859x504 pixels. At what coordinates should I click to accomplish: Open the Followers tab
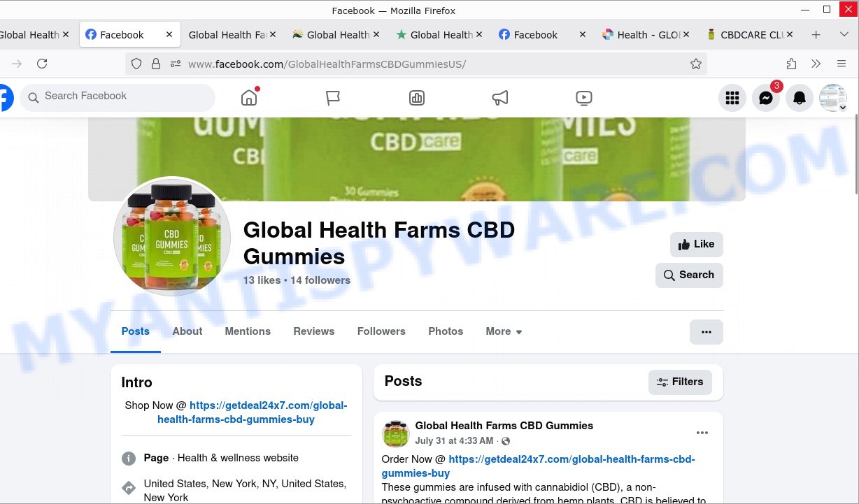click(381, 331)
